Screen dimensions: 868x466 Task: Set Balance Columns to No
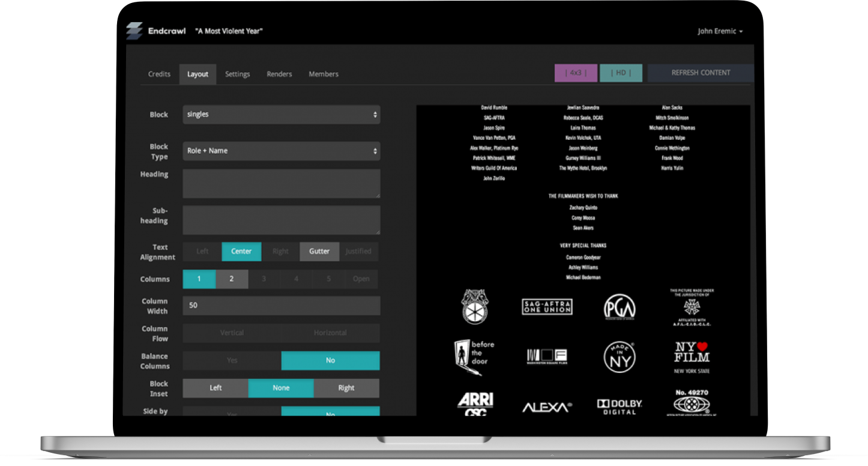(x=330, y=361)
